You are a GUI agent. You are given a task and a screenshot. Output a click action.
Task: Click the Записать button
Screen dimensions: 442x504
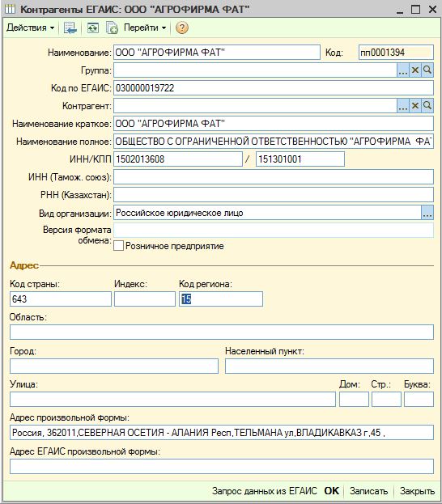[x=368, y=491]
